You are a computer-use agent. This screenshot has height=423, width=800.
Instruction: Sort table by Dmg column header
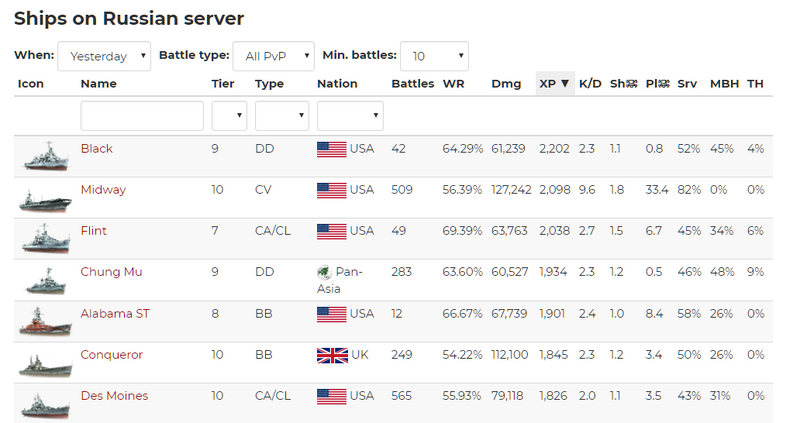pyautogui.click(x=506, y=84)
